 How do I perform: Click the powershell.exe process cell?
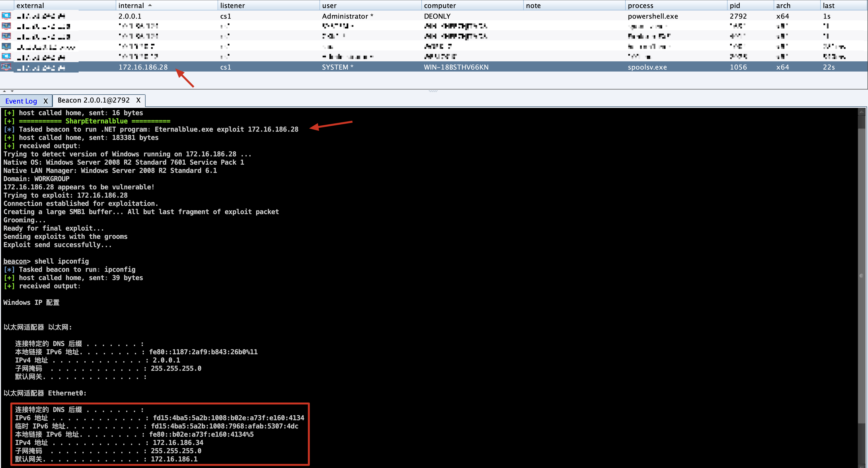(x=653, y=16)
